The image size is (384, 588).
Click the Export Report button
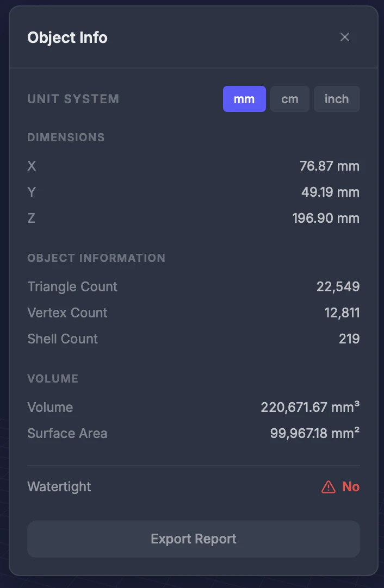[x=193, y=539]
